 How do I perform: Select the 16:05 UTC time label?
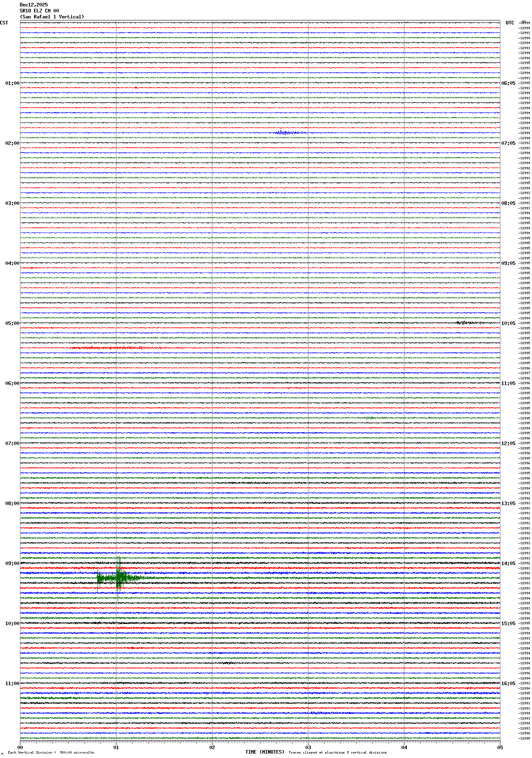tap(508, 684)
